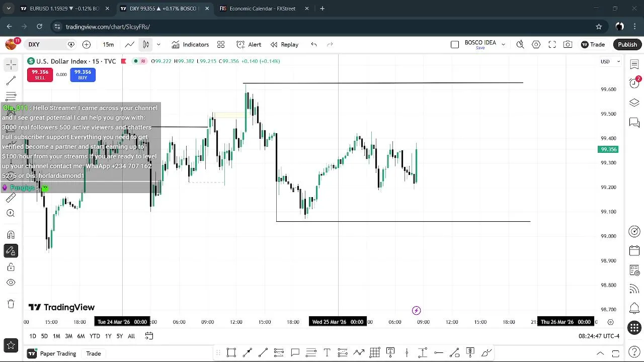This screenshot has height=362, width=644.
Task: Select speech callout tool in floating toolbar
Action: point(295,352)
